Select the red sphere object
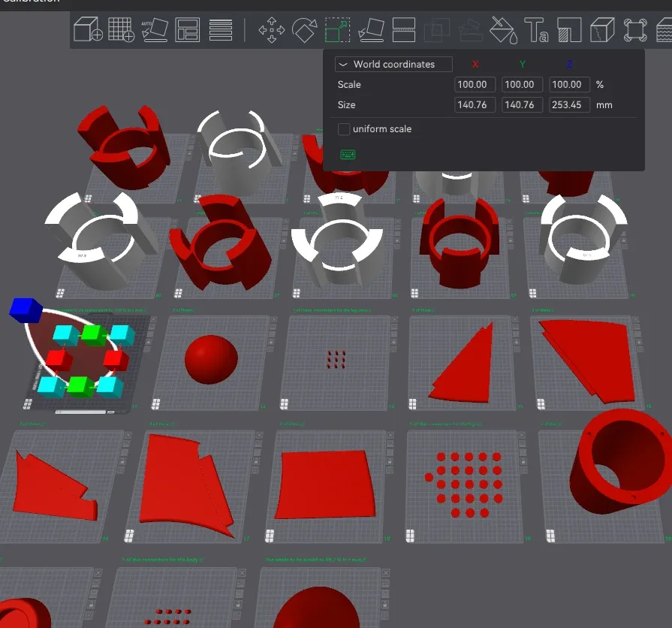Screen dimensions: 672x628 tap(211, 359)
